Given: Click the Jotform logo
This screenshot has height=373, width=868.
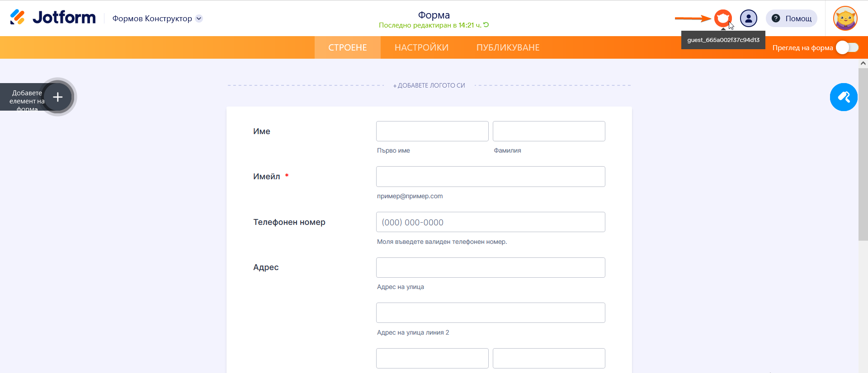Looking at the screenshot, I should pos(53,18).
